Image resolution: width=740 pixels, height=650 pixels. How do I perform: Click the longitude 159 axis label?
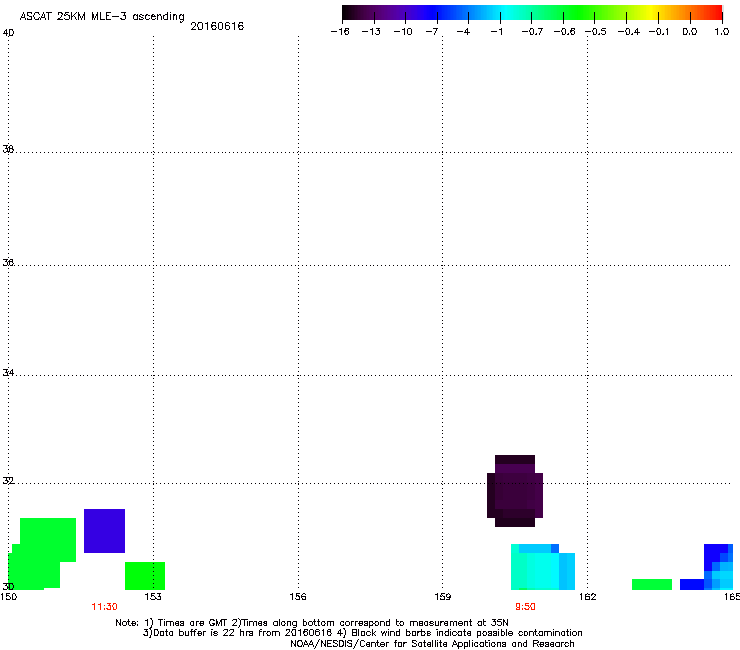point(443,597)
